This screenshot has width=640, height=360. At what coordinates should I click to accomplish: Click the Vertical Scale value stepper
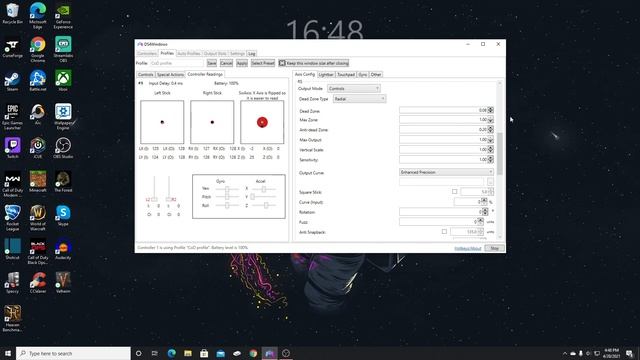coord(491,150)
